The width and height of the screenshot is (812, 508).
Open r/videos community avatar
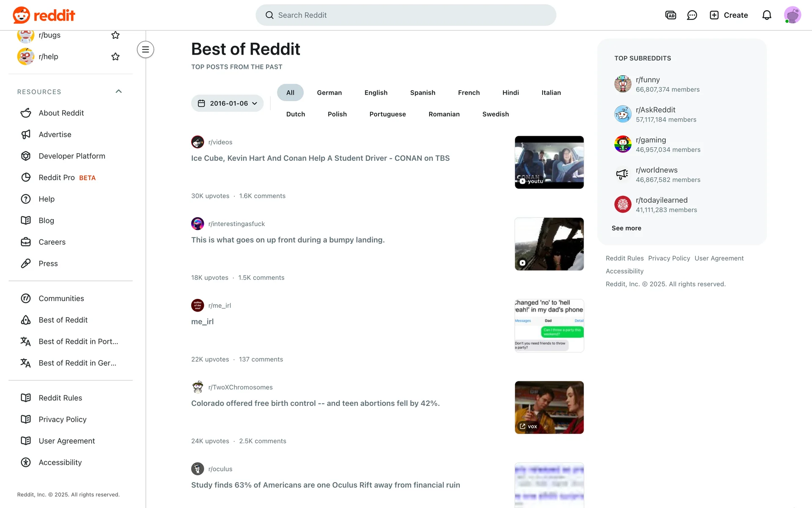point(198,142)
